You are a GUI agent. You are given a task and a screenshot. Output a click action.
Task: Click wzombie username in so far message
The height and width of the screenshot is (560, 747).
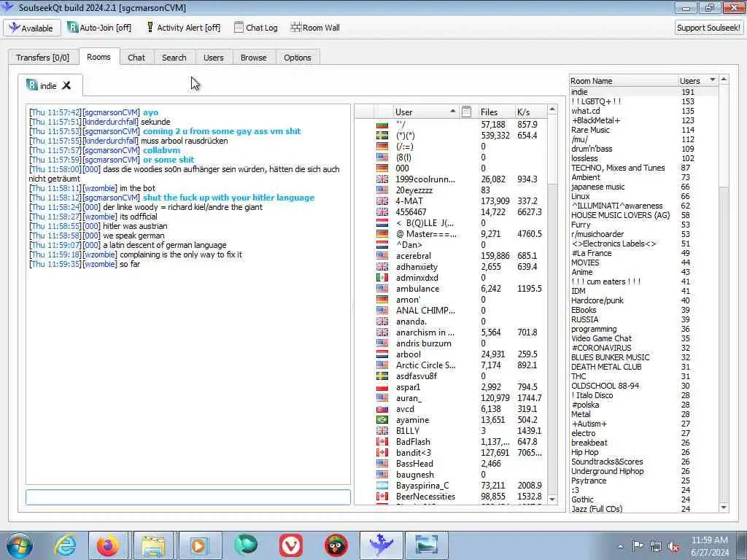[x=99, y=264]
